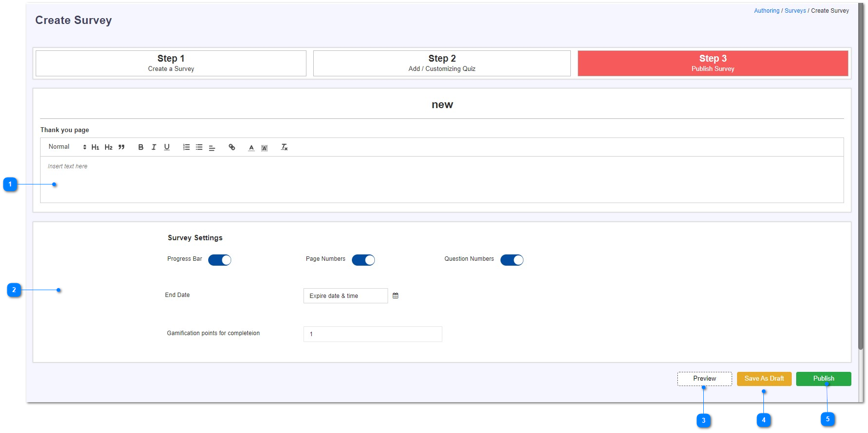Click in the Thank you page text area

(x=442, y=179)
